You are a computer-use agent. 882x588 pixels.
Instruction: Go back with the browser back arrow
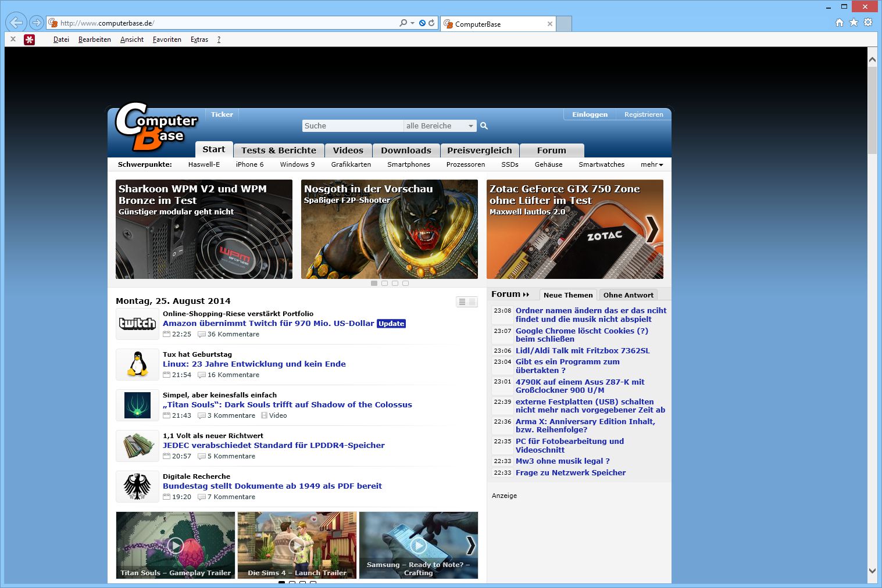coord(16,23)
